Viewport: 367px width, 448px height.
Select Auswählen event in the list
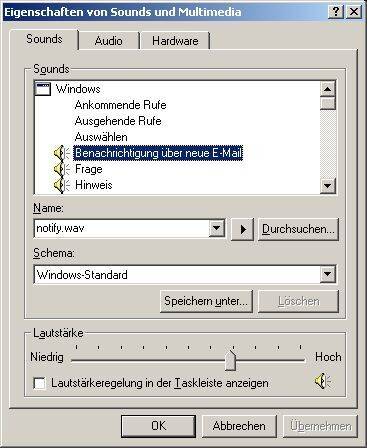[x=101, y=137]
